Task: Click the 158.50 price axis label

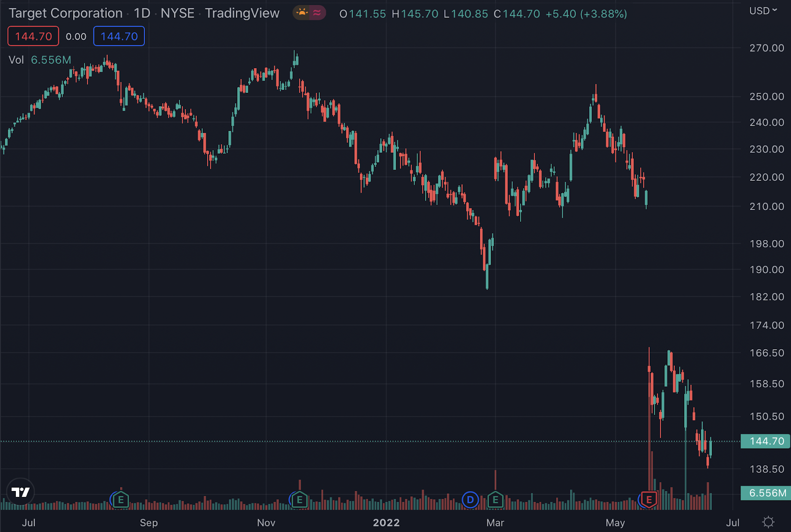Action: click(x=767, y=383)
